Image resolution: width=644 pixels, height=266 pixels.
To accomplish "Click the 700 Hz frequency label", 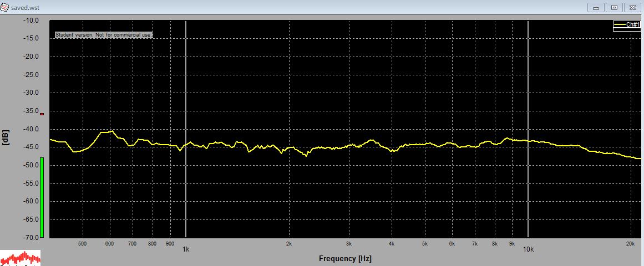I will pos(132,244).
